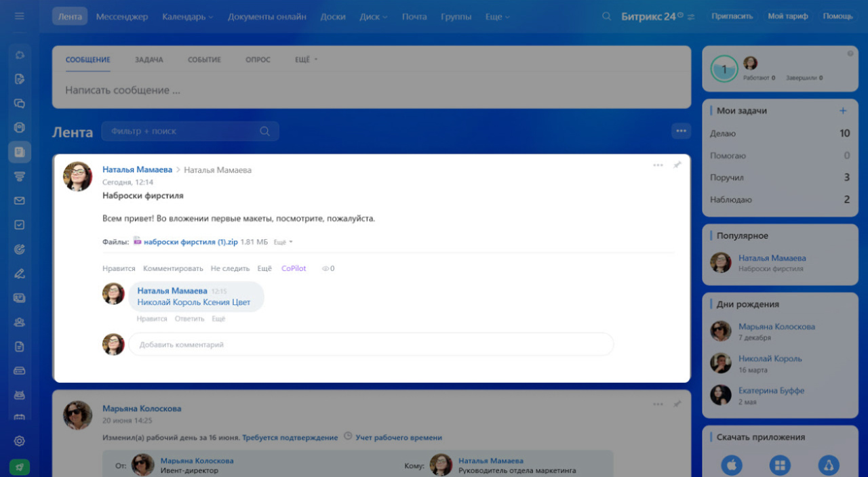Screen dimensions: 868x477
Task: Open the settings gear in the sidebar
Action: click(19, 441)
